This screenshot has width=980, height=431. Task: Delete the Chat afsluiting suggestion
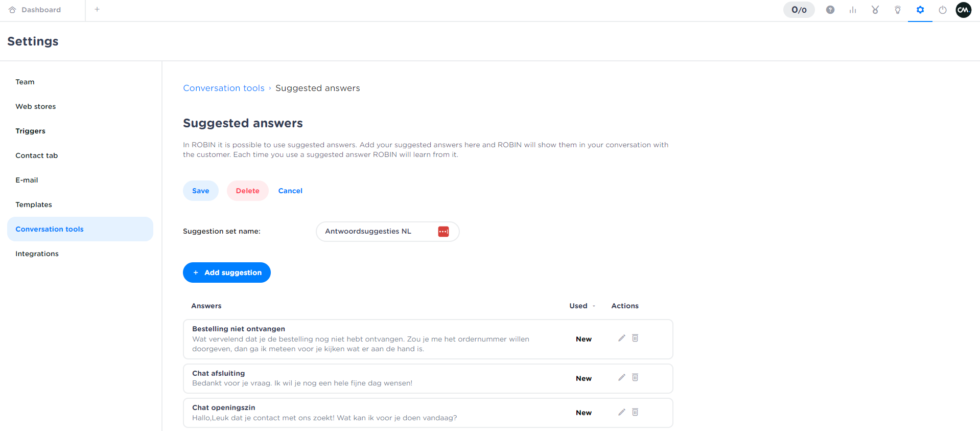coord(635,377)
